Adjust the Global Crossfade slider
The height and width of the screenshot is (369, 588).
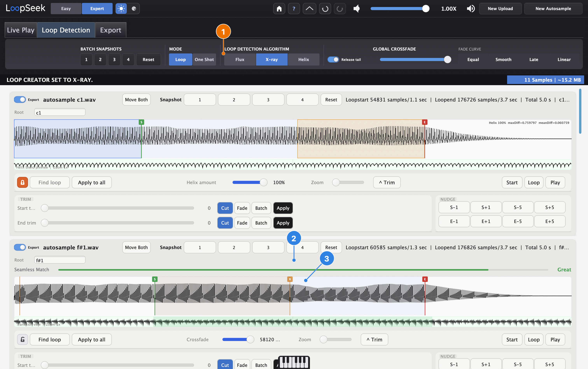tap(416, 59)
